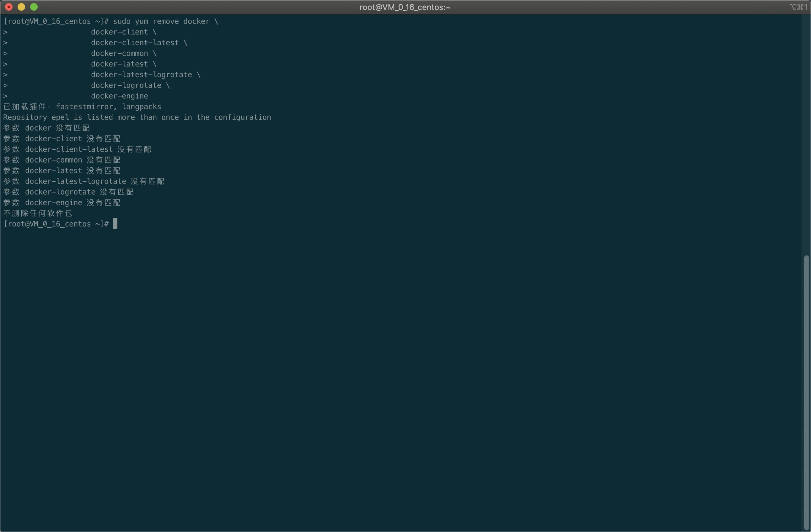This screenshot has width=811, height=532.
Task: Click the 'docker-client-latest \' continuation line
Action: [x=139, y=43]
